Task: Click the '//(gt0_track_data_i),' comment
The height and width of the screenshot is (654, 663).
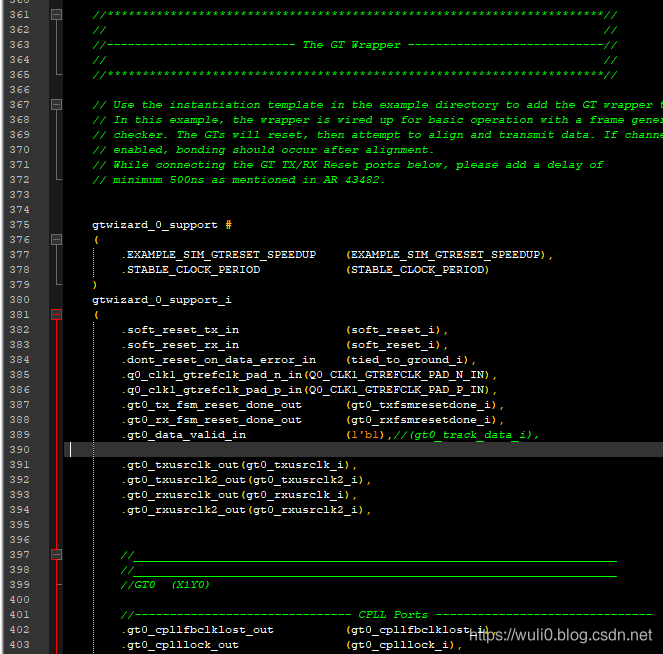Action: 466,435
